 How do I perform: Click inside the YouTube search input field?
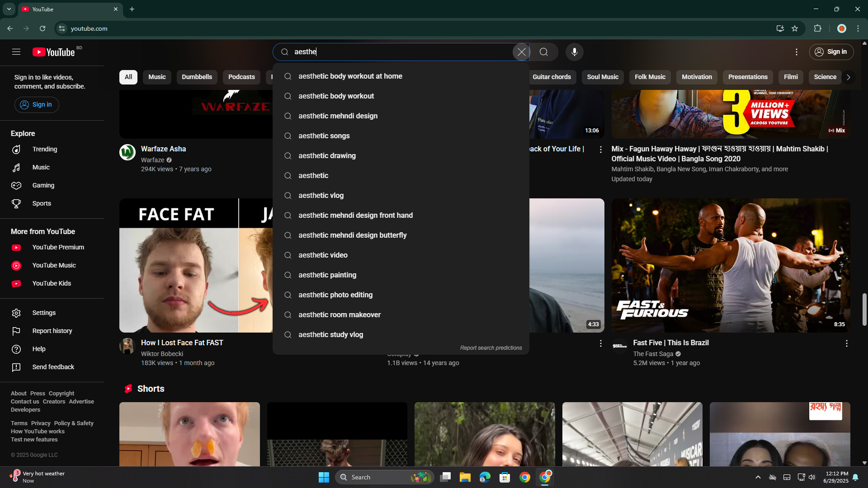(x=400, y=52)
